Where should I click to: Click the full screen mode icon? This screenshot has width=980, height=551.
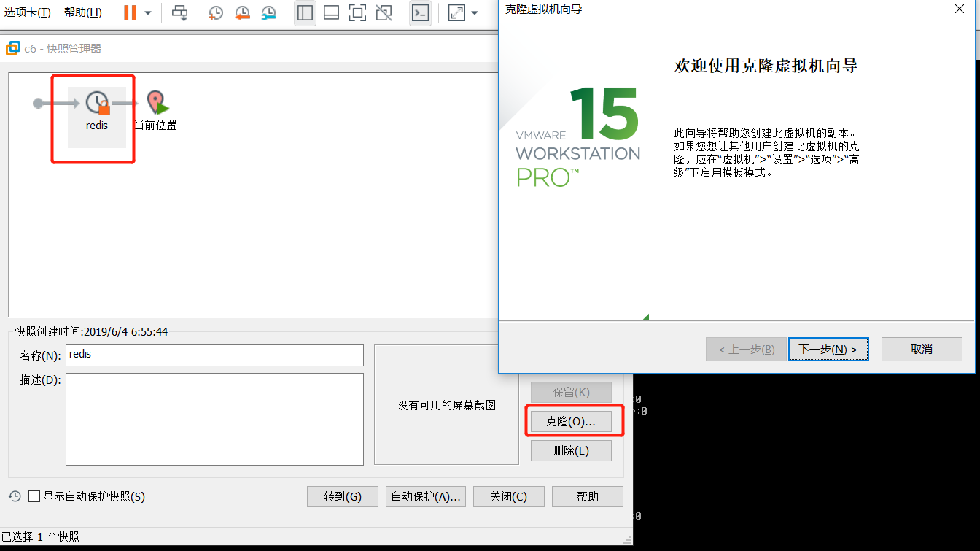click(357, 12)
